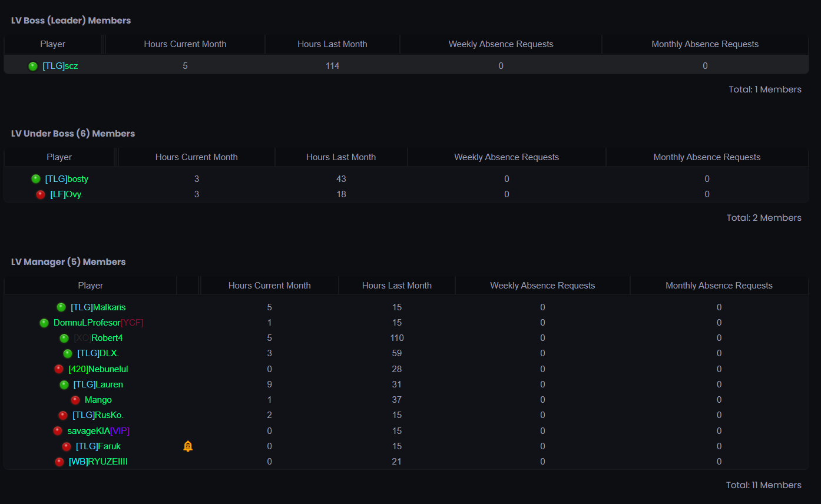Click the orange bell icon beside [TLG]Faruk
This screenshot has width=821, height=504.
[188, 446]
